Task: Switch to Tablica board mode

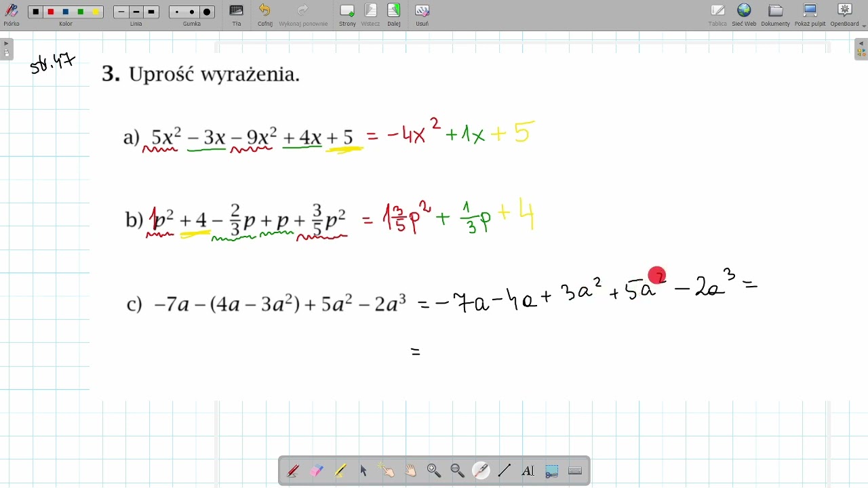Action: click(x=717, y=14)
